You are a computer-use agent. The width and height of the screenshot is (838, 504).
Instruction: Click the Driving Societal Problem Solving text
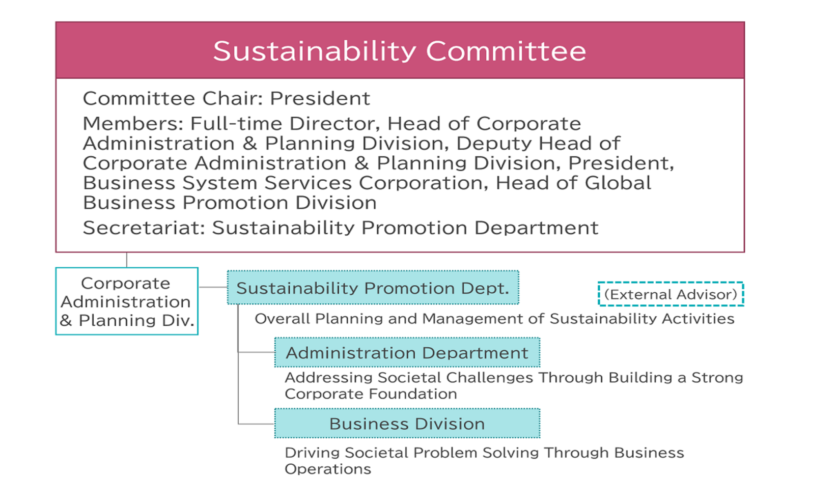(x=484, y=461)
